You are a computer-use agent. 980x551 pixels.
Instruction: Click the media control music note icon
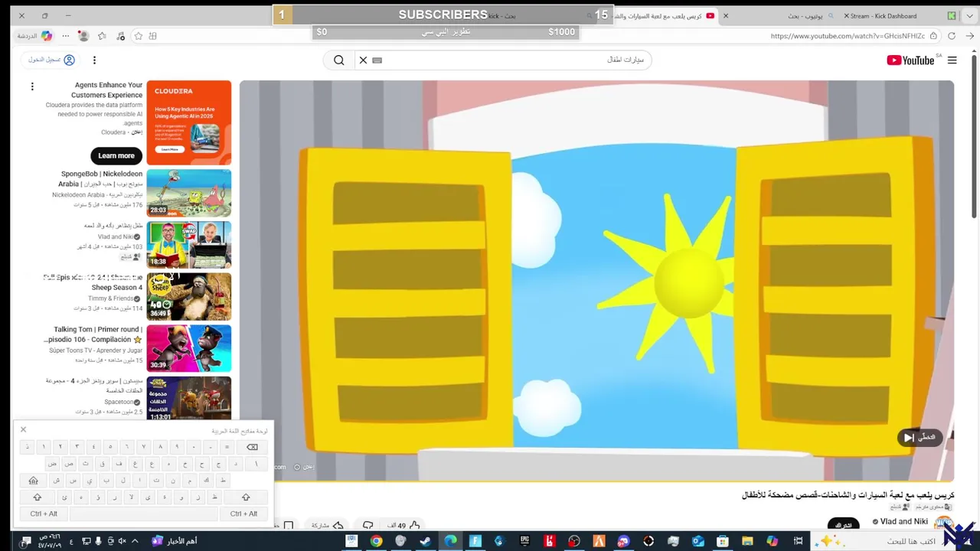(121, 36)
